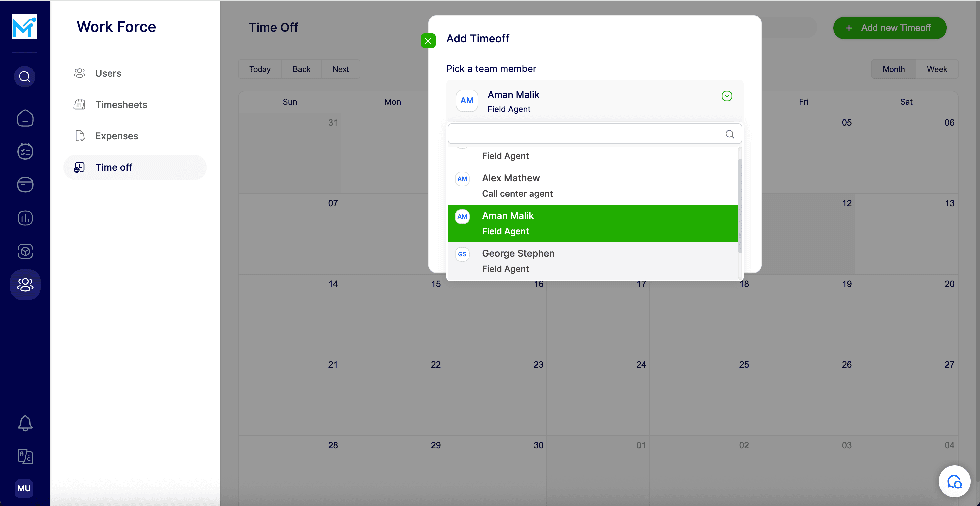Open the cube inventory sidebar icon
The width and height of the screenshot is (980, 506).
pos(25,251)
